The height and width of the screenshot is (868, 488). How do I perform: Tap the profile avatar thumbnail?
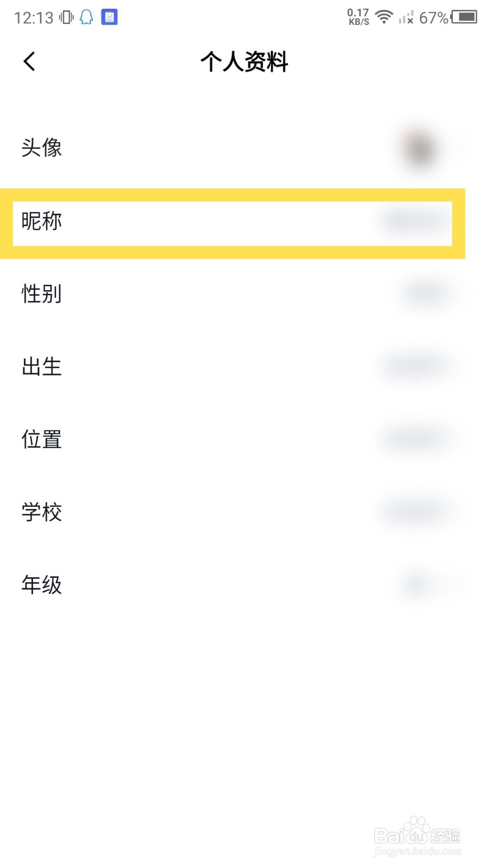tap(420, 149)
